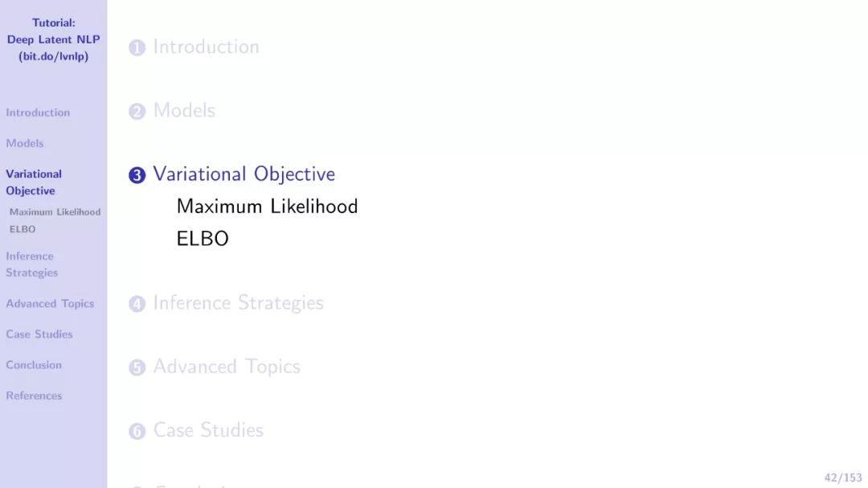This screenshot has width=868, height=488.
Task: Click the numbered bullet 6 beside Case Studies
Action: [137, 431]
